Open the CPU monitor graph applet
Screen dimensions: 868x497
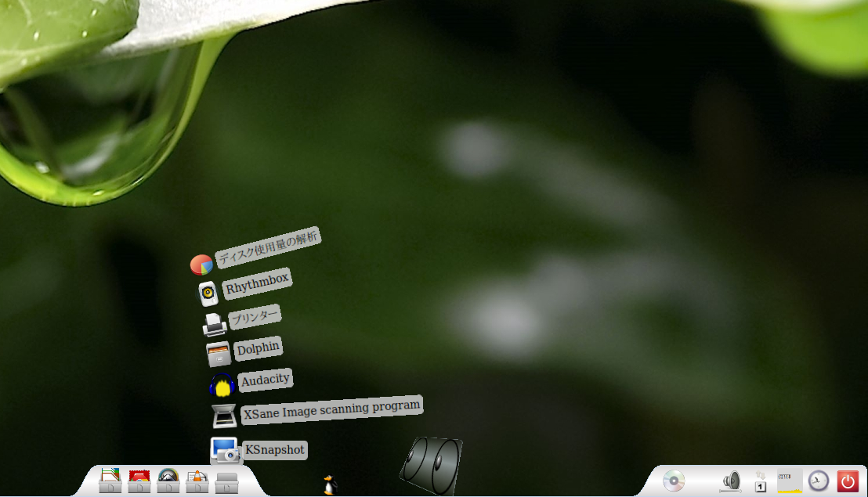point(790,481)
